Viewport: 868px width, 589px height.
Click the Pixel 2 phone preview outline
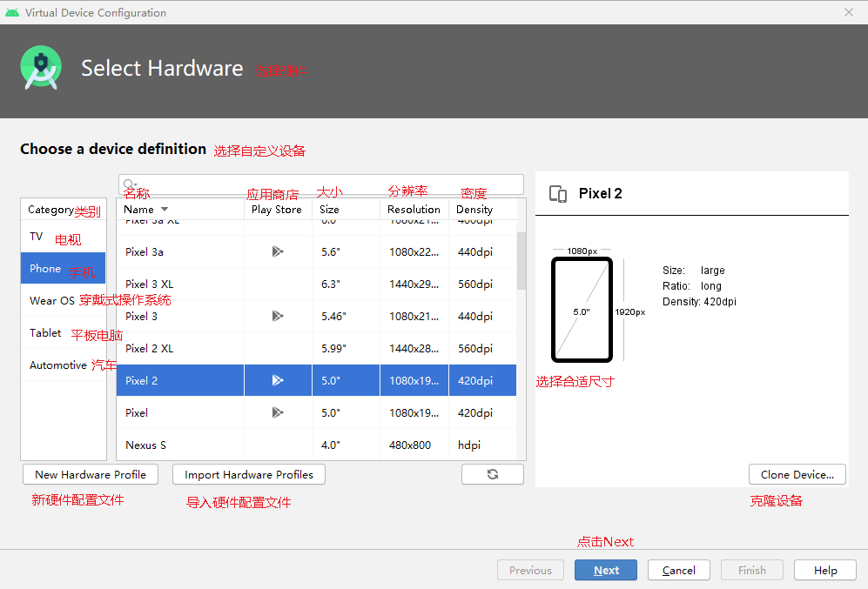(x=582, y=309)
